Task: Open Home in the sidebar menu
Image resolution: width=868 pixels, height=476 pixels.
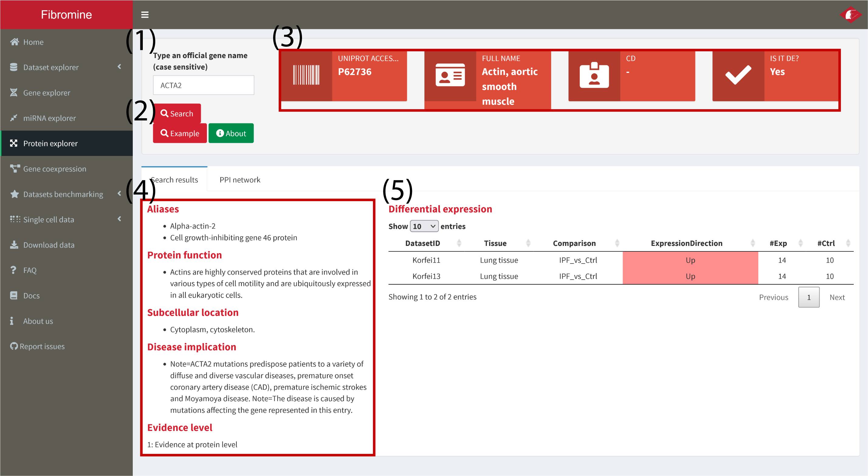Action: click(66, 42)
